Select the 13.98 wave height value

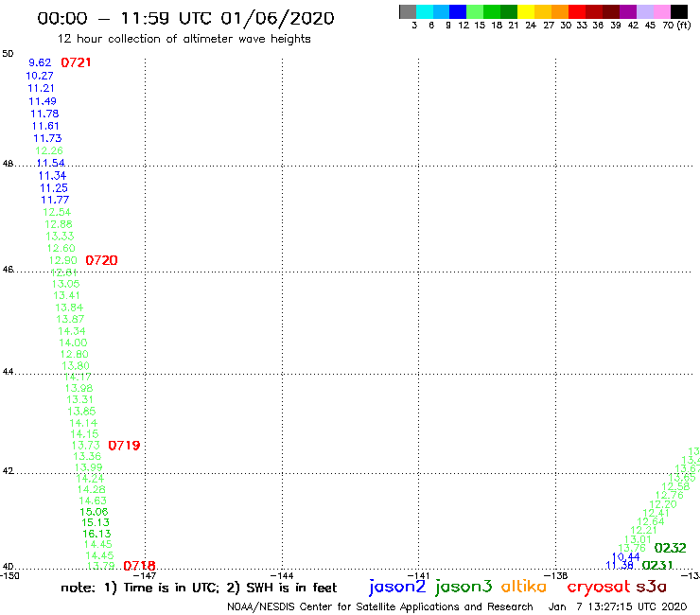pos(79,389)
